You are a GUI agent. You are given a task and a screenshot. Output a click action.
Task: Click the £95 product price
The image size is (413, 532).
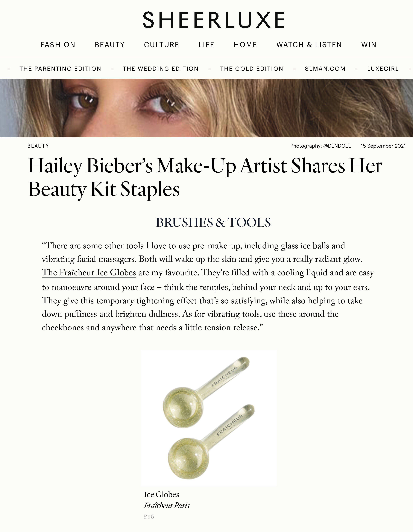tap(149, 517)
